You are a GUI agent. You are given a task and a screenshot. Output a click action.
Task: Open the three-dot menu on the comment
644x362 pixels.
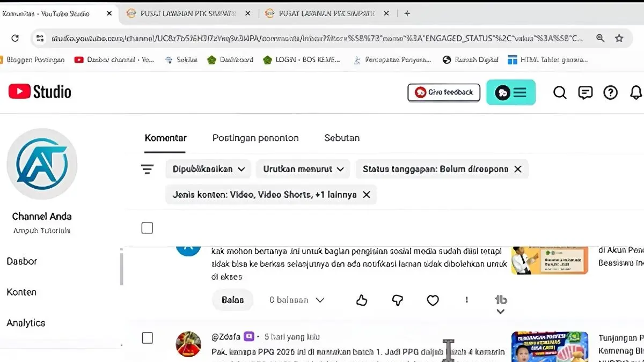pyautogui.click(x=467, y=300)
